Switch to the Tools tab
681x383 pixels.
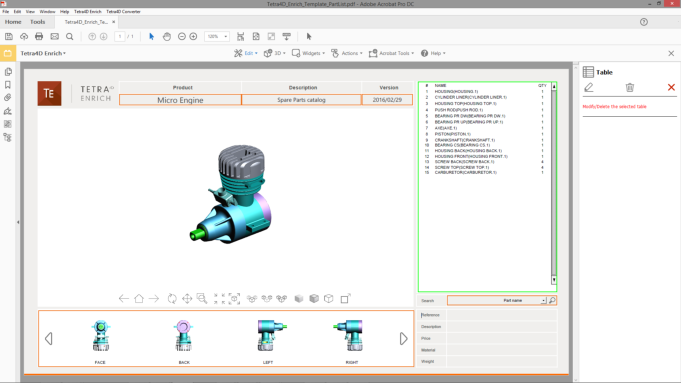point(37,22)
